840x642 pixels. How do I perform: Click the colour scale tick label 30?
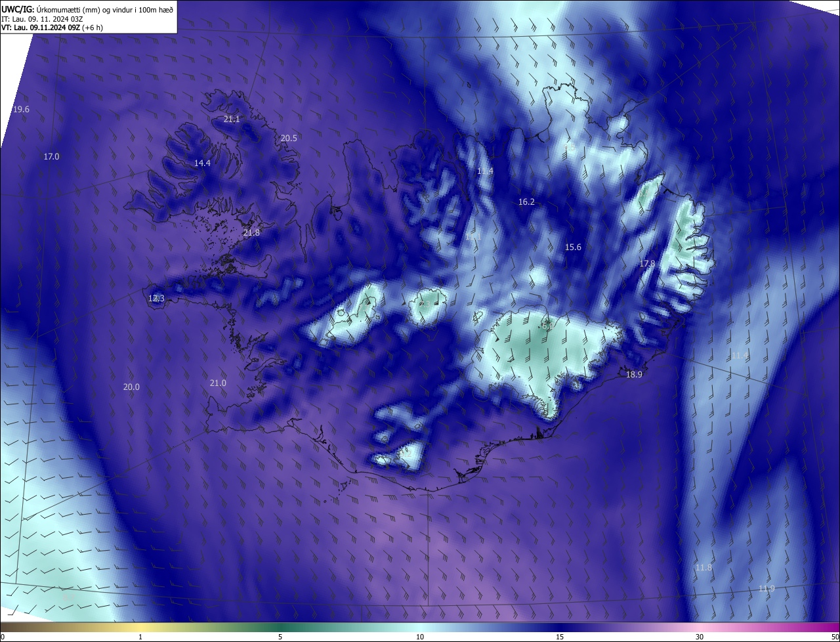[700, 637]
